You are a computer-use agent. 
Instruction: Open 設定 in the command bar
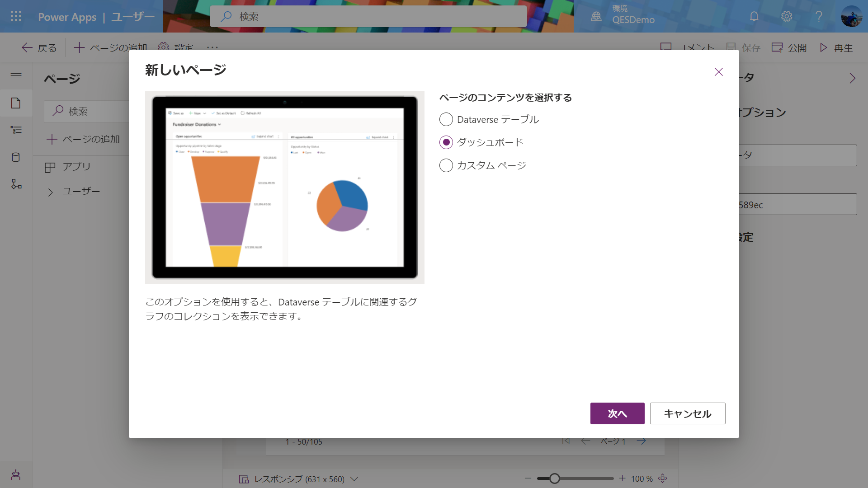click(176, 47)
